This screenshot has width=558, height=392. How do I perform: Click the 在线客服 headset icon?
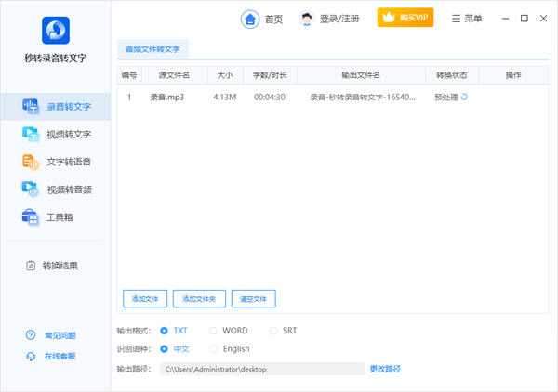tap(31, 356)
